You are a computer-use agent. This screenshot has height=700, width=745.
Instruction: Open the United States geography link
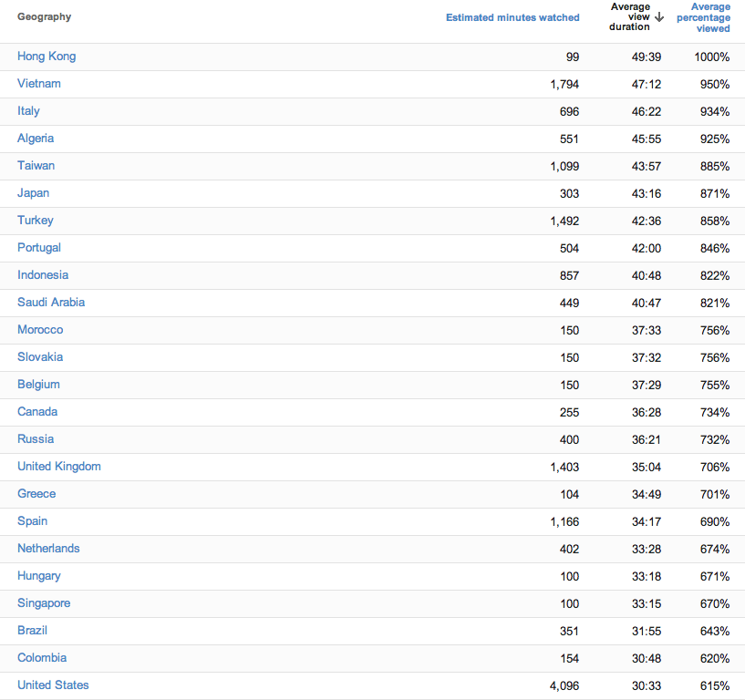click(x=53, y=685)
